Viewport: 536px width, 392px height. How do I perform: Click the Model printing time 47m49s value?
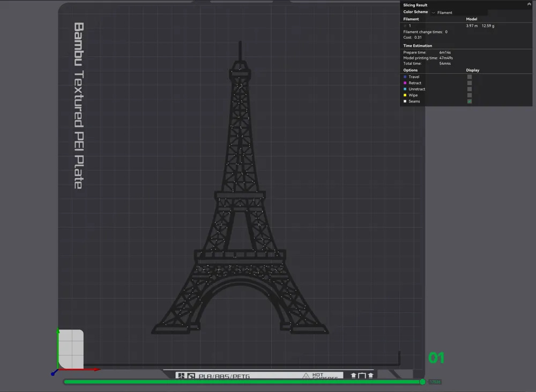(446, 58)
